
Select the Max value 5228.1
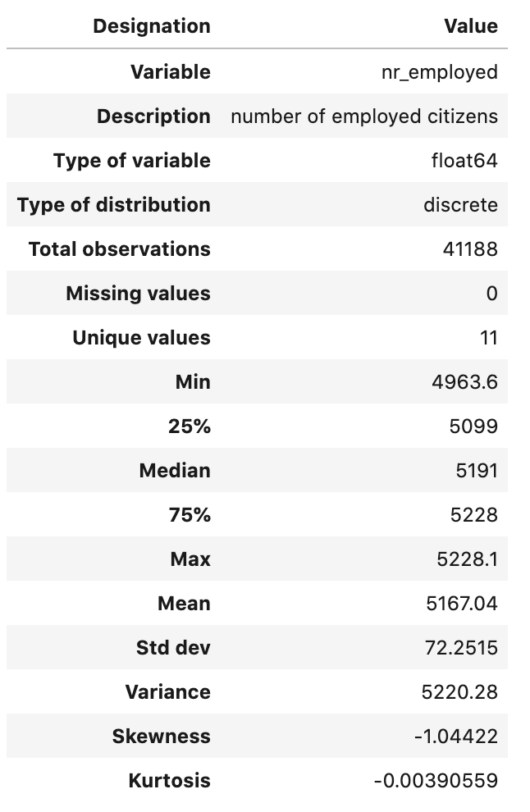point(468,559)
